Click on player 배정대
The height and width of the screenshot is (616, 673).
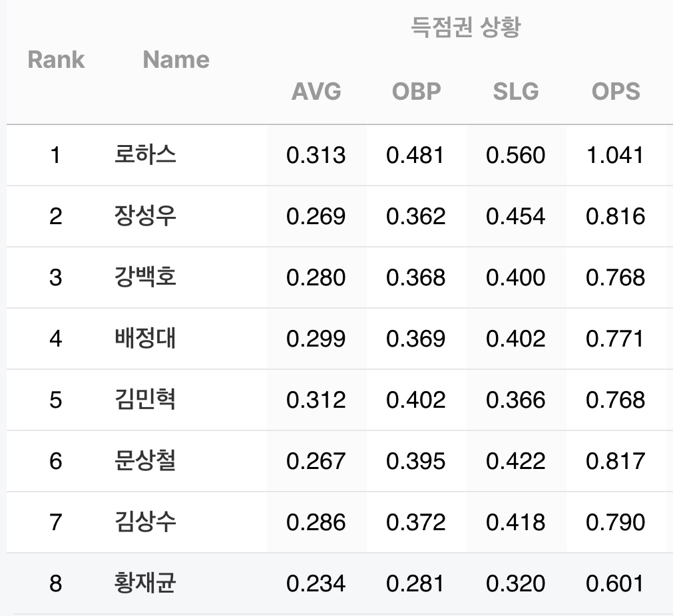tap(145, 339)
